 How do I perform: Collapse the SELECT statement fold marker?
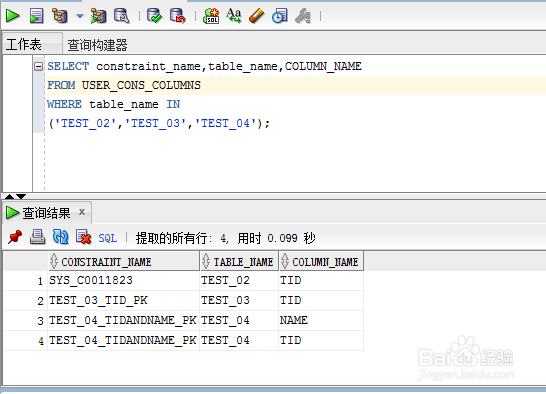click(x=39, y=66)
